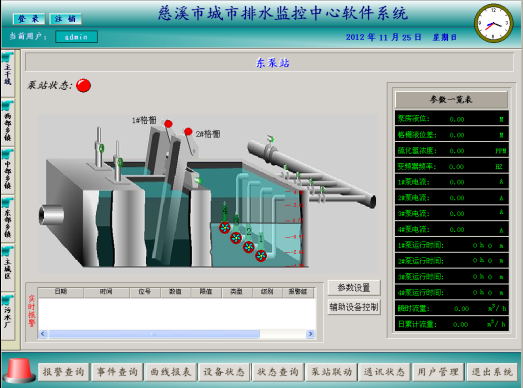Click the 登录 login button
The width and height of the screenshot is (523, 388).
click(29, 19)
